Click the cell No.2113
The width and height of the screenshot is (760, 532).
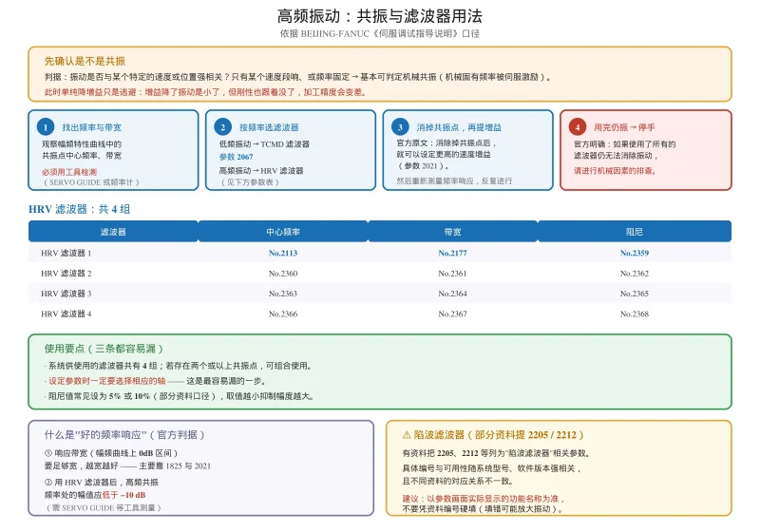[283, 253]
